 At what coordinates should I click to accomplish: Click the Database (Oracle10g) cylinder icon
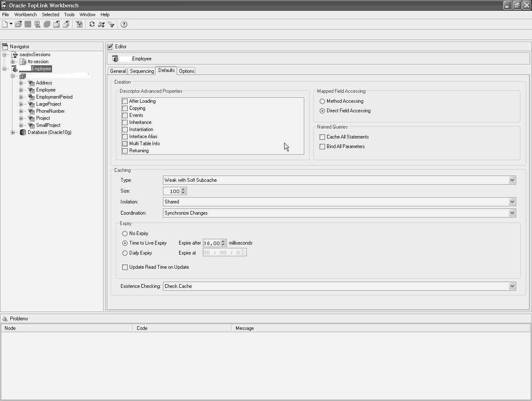click(x=23, y=132)
